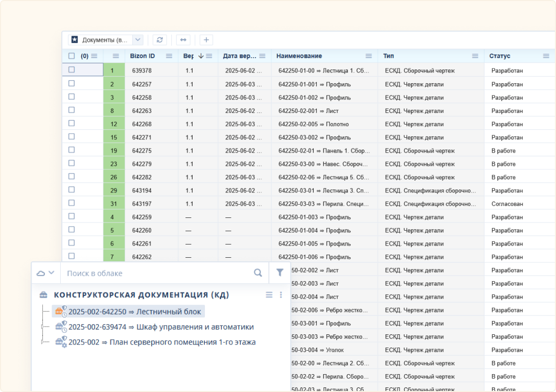
Task: Open the Bizon ID column menu icon
Action: 169,56
